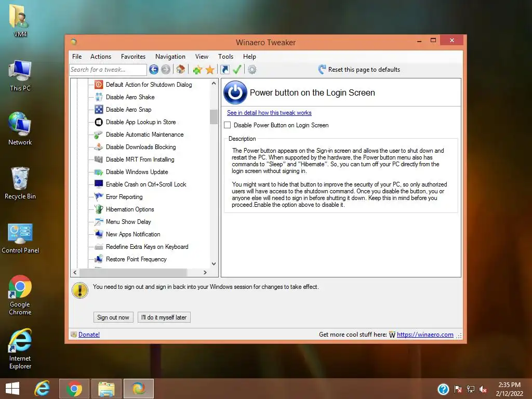Open the Actions menu
Viewport: 532px width, 399px height.
pos(100,56)
